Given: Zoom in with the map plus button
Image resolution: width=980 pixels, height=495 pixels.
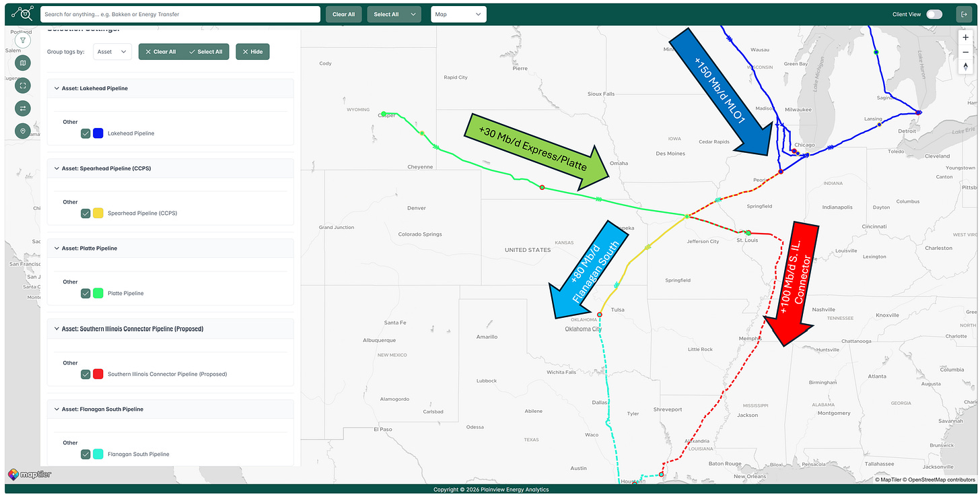Looking at the screenshot, I should (x=966, y=38).
